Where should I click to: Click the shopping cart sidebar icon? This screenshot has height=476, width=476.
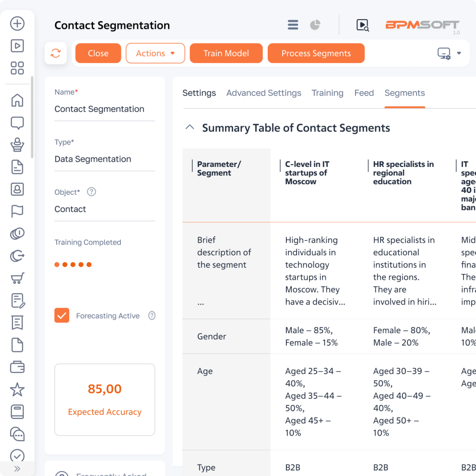point(17,278)
